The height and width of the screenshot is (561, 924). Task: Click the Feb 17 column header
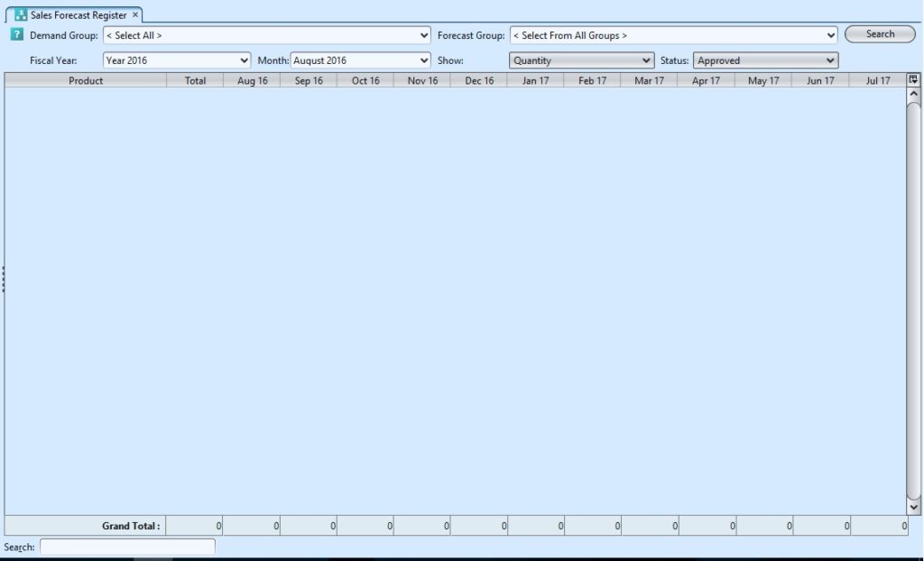(592, 80)
